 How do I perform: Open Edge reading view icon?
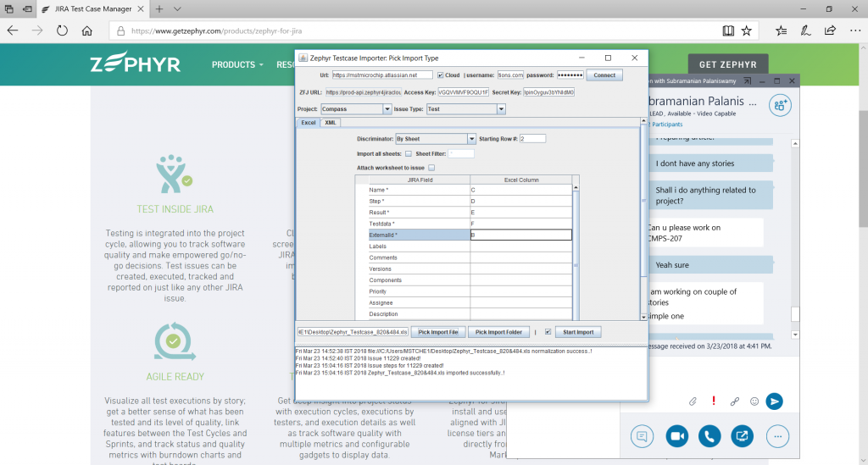coord(728,30)
